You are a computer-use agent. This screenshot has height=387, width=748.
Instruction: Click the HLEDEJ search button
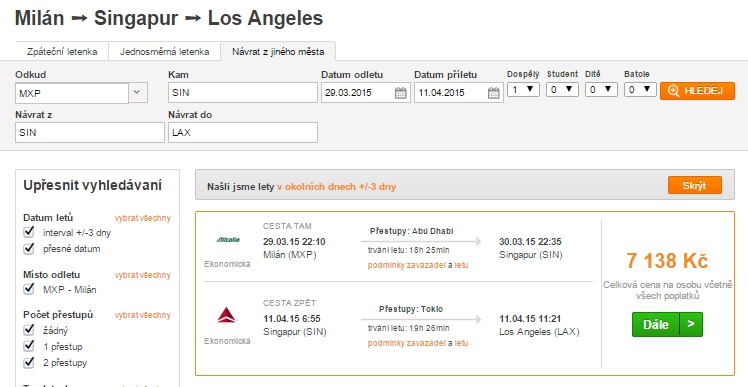coord(697,91)
